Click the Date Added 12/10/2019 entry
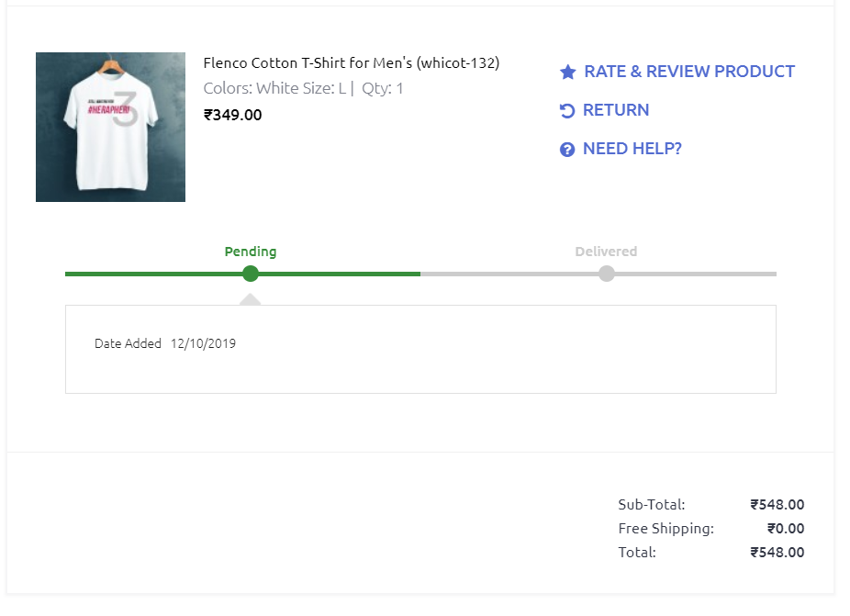This screenshot has height=616, width=850. (165, 344)
